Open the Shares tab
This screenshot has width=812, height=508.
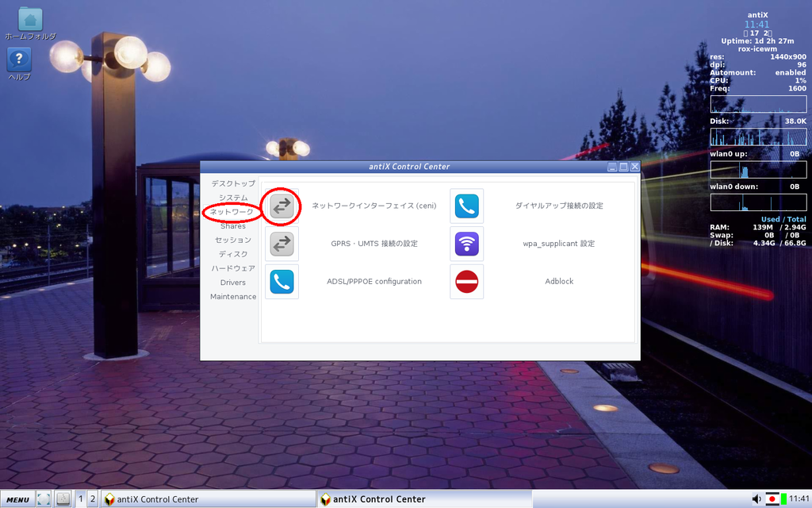233,226
